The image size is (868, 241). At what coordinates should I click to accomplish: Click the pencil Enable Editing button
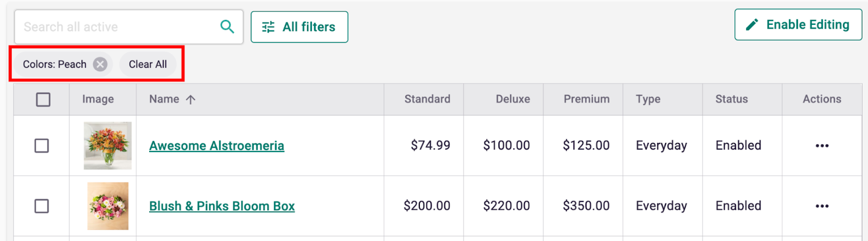[x=797, y=25]
